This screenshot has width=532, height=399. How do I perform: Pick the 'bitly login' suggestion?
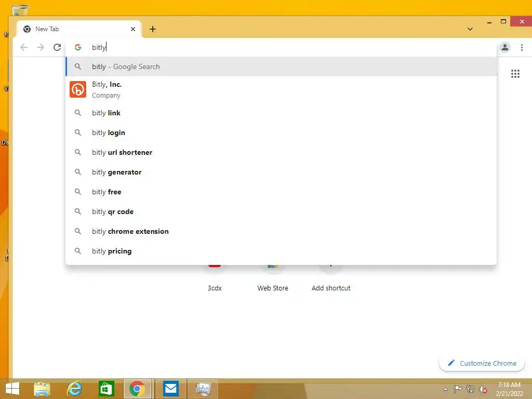click(281, 132)
